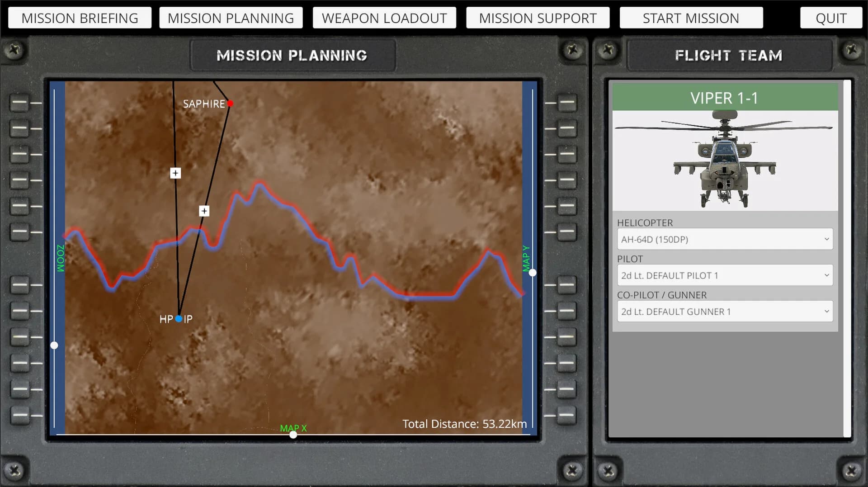This screenshot has width=868, height=487.
Task: Open the PILOT selection dropdown
Action: pos(725,275)
